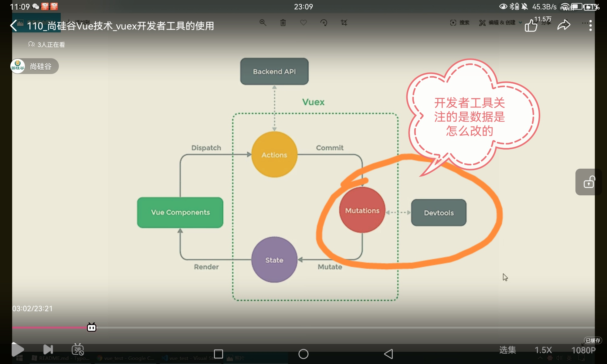Open the 选集 episode list
Image resolution: width=607 pixels, height=364 pixels.
click(x=507, y=350)
